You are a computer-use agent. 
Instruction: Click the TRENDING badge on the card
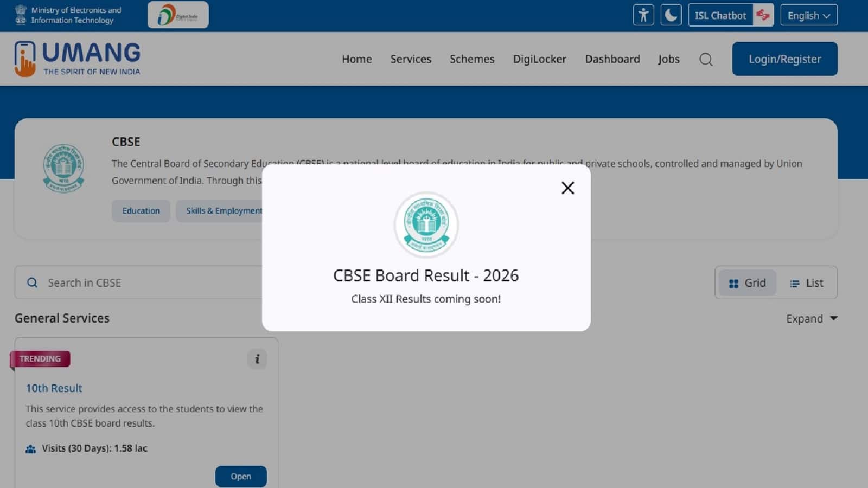tap(40, 359)
